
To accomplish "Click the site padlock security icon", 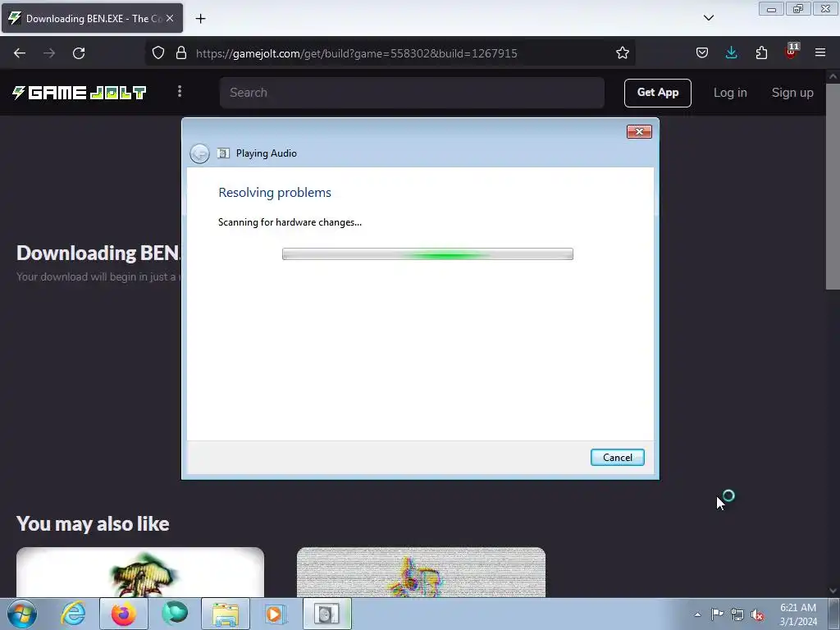I will [x=181, y=52].
